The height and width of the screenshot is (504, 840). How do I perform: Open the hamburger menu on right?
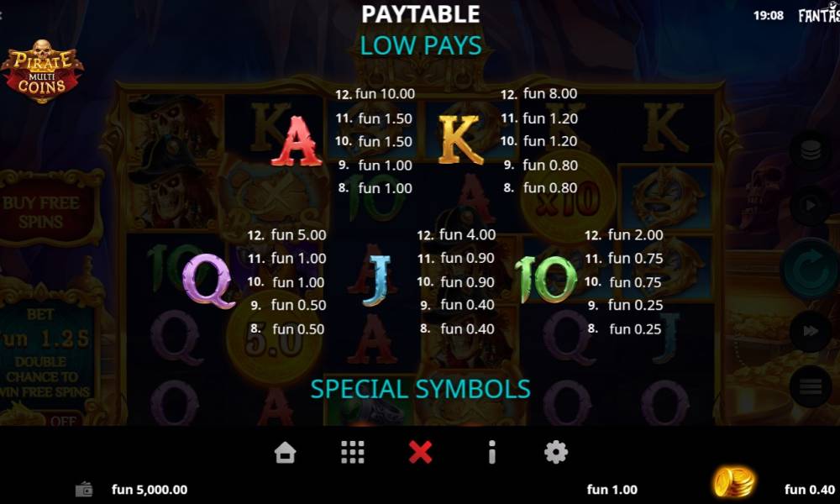(x=811, y=386)
